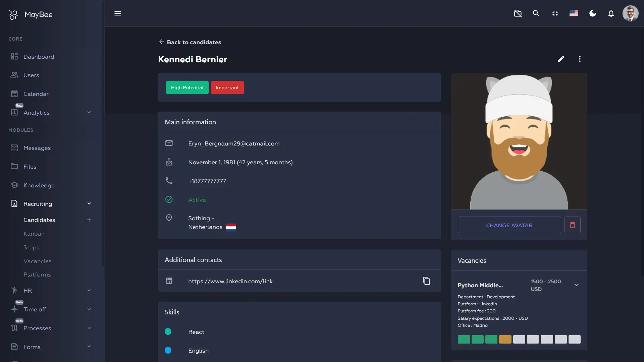The height and width of the screenshot is (362, 644).
Task: Copy the LinkedIn link to clipboard
Action: (426, 281)
